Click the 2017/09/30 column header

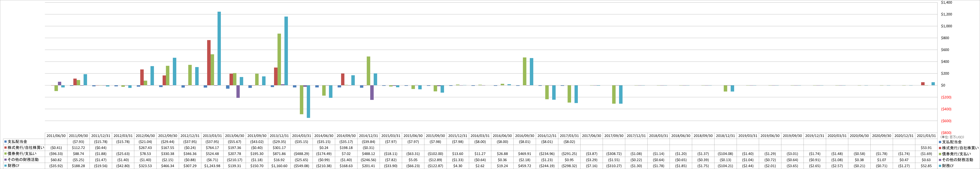[614, 136]
